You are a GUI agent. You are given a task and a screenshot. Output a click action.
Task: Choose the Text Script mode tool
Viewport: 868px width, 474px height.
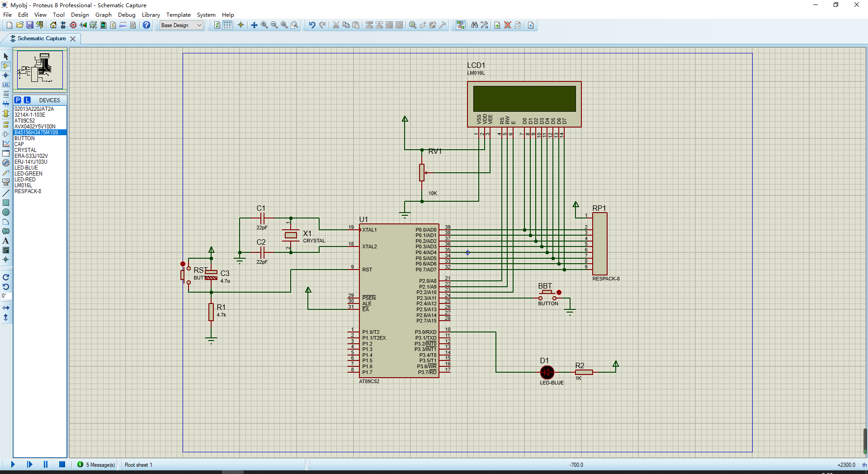coord(6,95)
